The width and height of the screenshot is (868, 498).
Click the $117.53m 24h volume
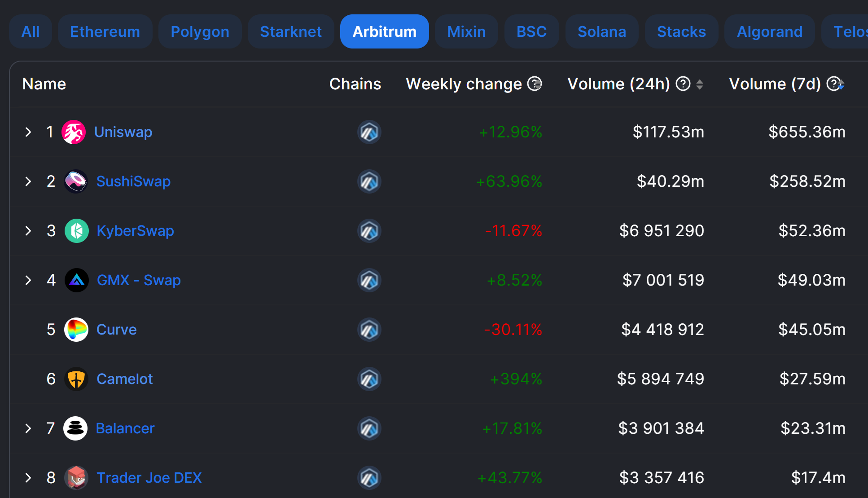click(669, 132)
